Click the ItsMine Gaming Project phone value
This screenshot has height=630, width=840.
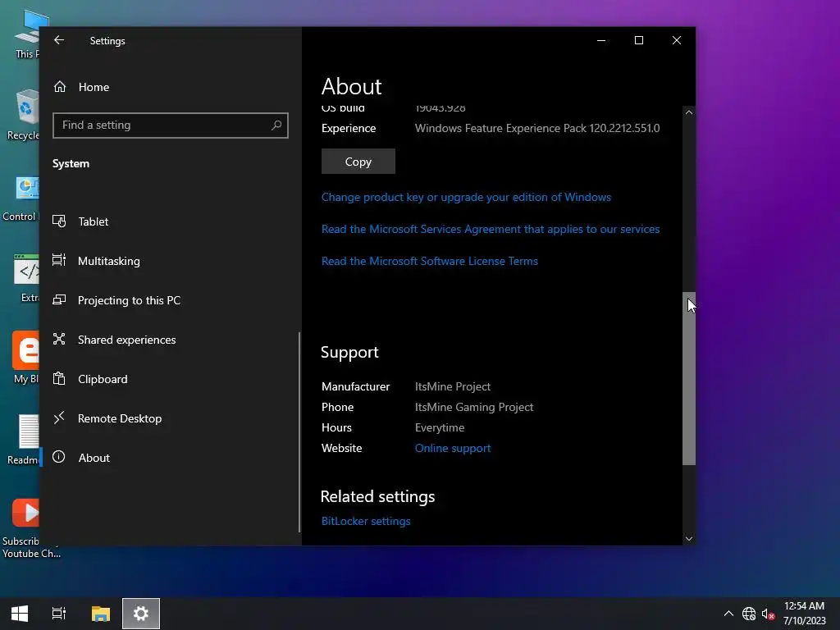click(x=474, y=407)
